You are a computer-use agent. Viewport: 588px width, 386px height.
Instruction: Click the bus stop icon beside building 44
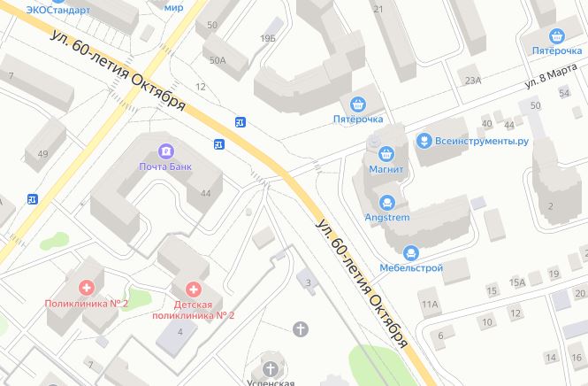pos(219,144)
